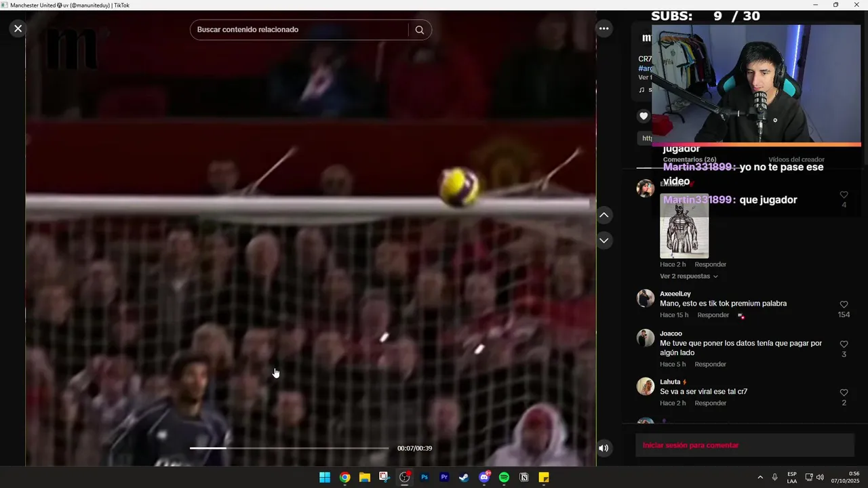Open the clock and date panel
The width and height of the screenshot is (868, 488).
coord(845,477)
